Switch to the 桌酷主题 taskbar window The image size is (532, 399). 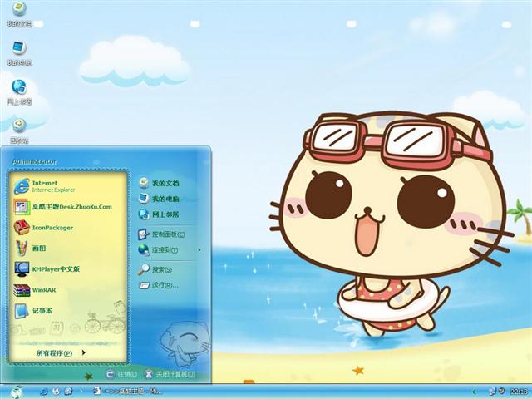127,392
